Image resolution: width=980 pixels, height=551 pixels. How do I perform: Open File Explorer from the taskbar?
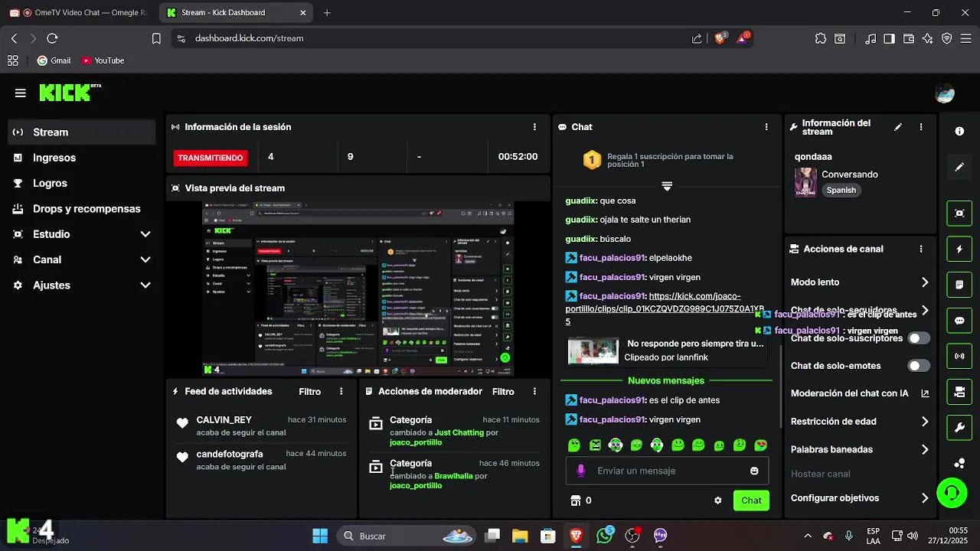tap(520, 536)
